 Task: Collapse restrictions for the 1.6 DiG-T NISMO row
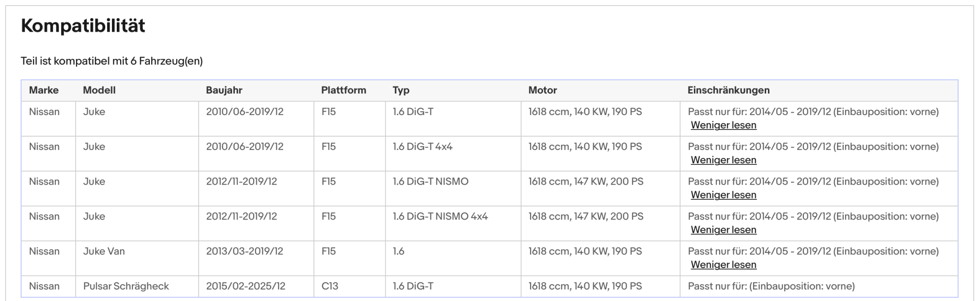pos(724,195)
